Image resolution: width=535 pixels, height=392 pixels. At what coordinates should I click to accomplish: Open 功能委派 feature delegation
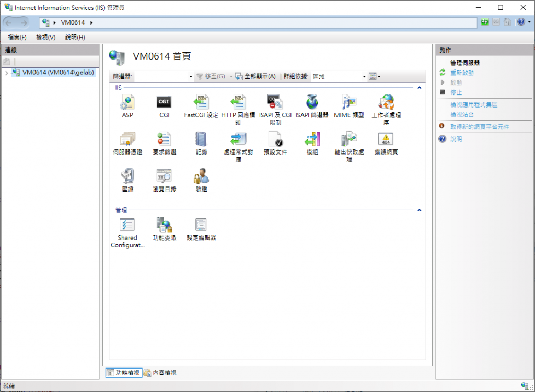coord(164,229)
